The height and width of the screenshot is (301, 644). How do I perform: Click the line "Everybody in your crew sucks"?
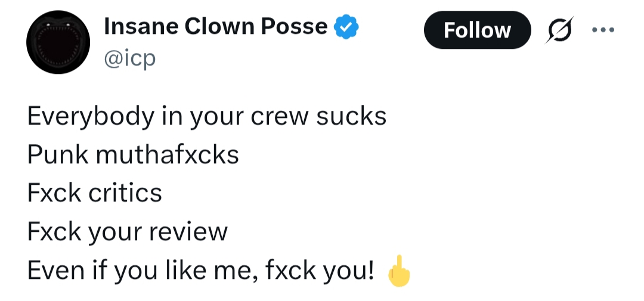[x=206, y=116]
